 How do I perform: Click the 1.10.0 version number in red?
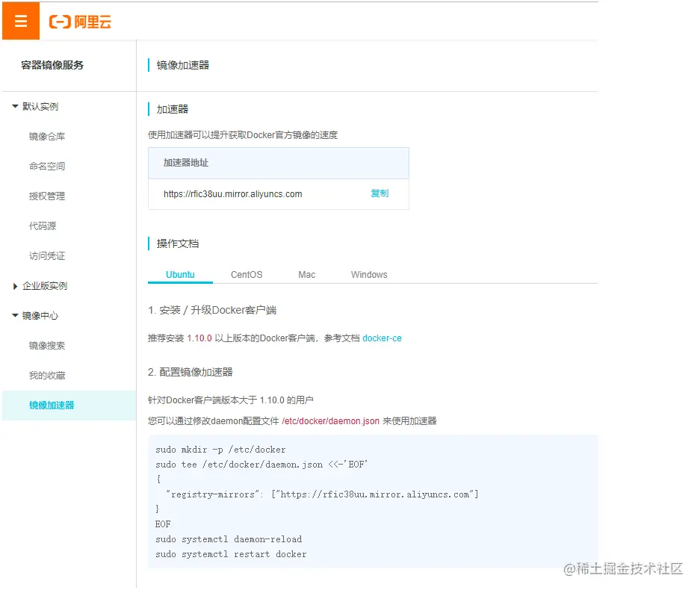(199, 338)
